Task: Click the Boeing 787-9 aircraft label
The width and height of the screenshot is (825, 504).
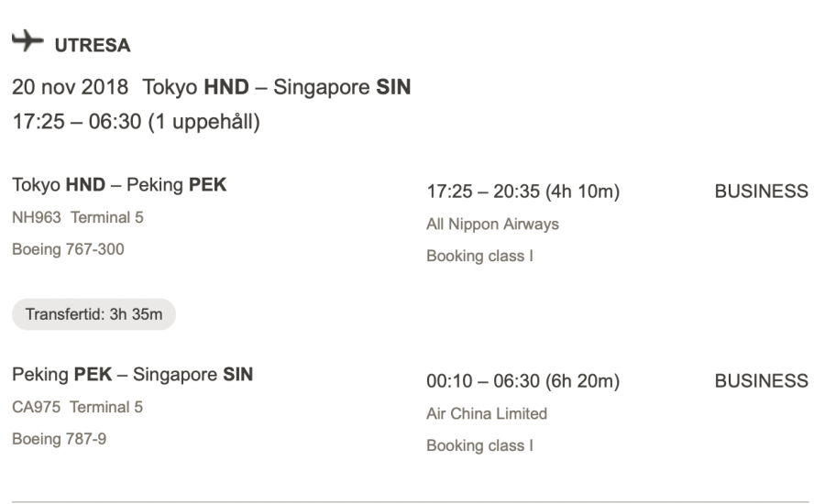Action: pyautogui.click(x=59, y=439)
